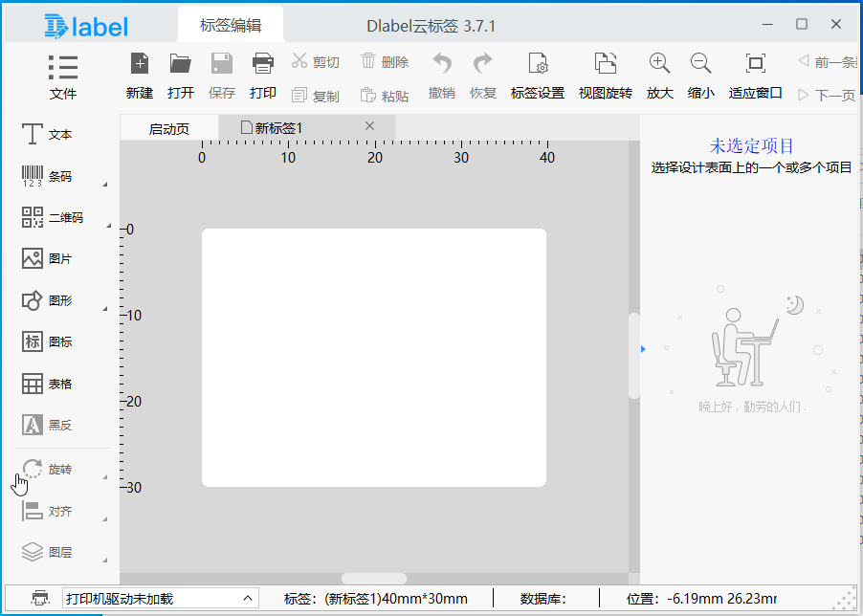Click the printer icon in status bar

click(40, 598)
